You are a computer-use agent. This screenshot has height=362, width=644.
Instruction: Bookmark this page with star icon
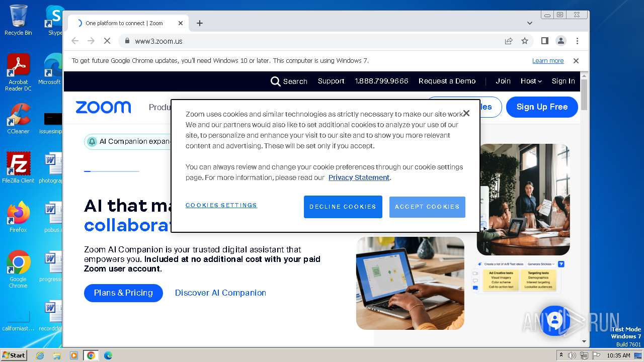tap(525, 41)
